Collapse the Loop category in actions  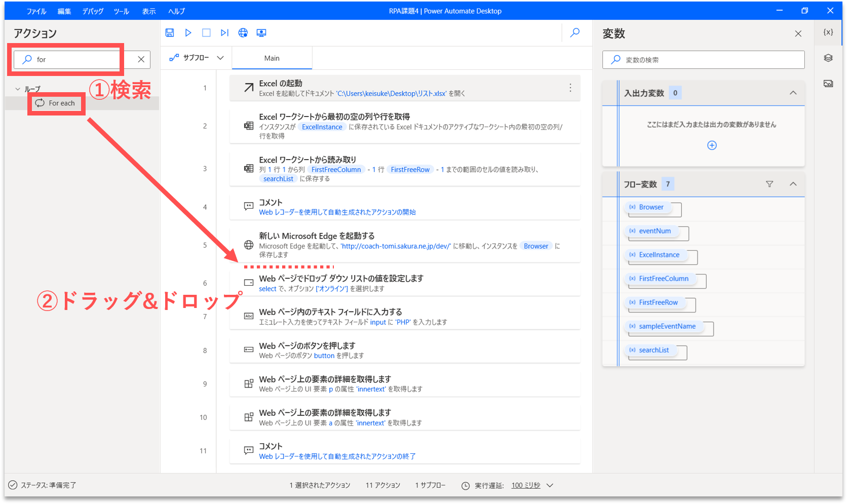pos(18,89)
